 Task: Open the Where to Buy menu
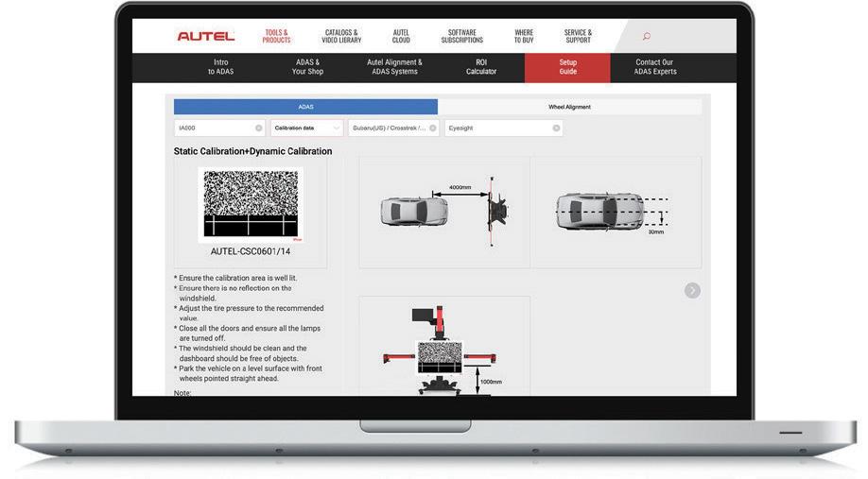point(524,37)
